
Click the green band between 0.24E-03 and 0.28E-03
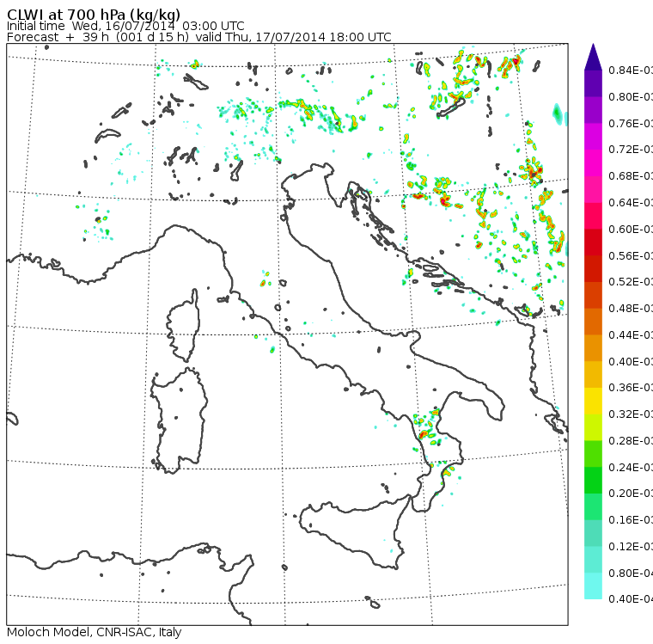coord(593,454)
